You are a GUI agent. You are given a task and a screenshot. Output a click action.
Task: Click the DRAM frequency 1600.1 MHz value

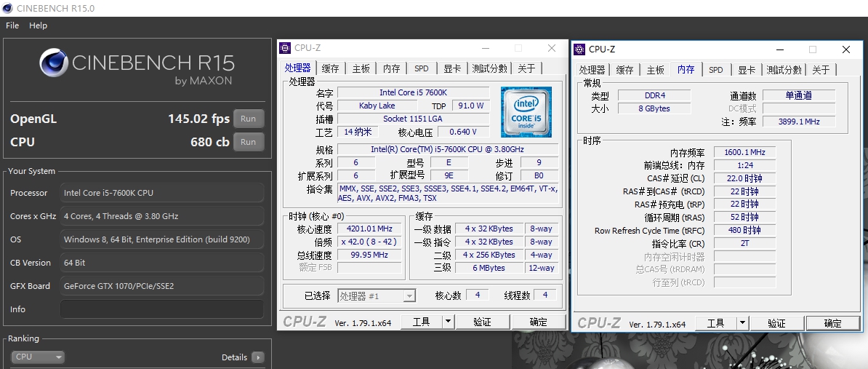744,152
